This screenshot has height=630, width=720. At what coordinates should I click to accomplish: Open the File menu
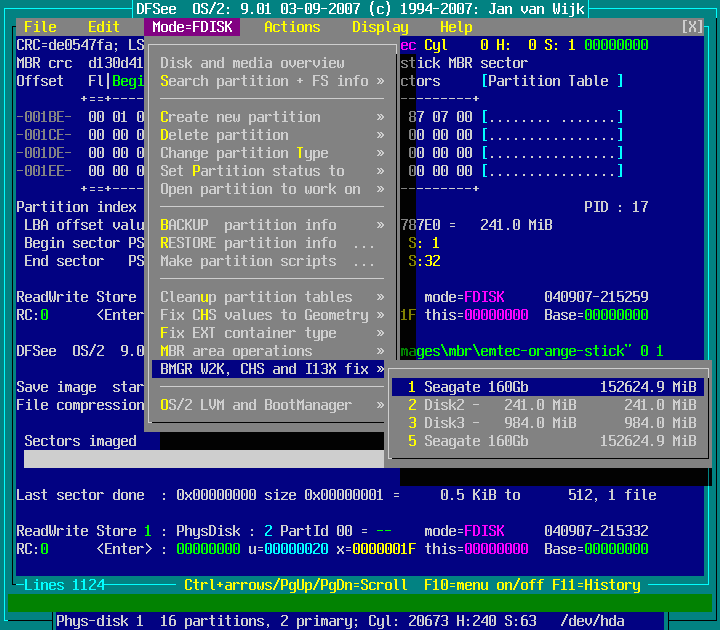(40, 27)
